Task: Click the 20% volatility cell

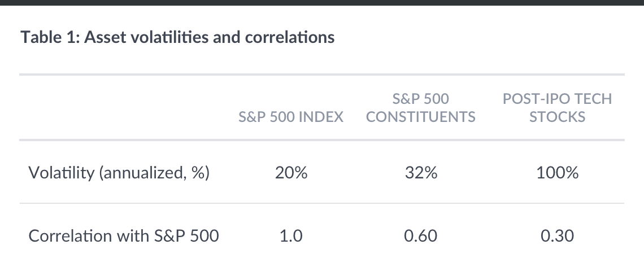Action: coord(291,173)
